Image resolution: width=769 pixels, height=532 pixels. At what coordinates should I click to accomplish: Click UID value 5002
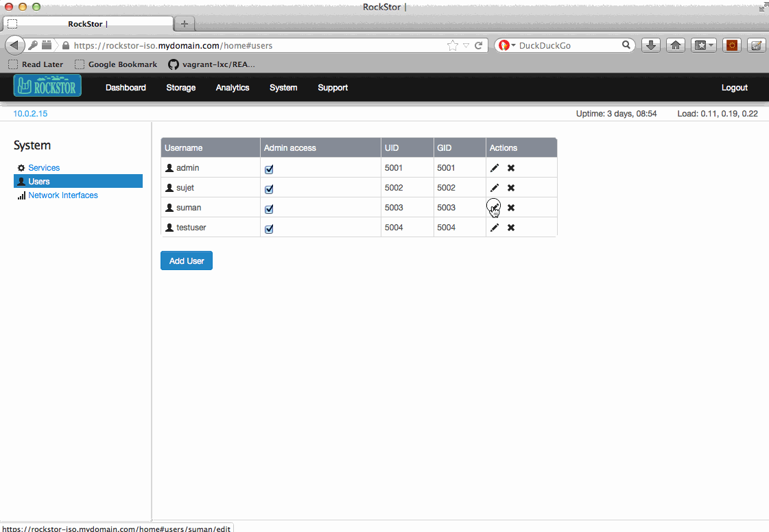click(x=394, y=188)
